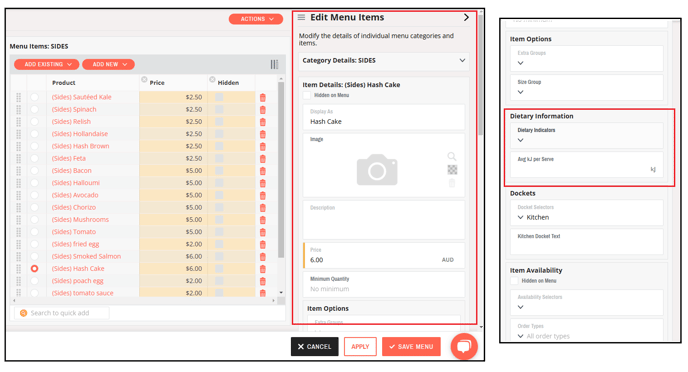This screenshot has width=688, height=372.
Task: Click the Description text area
Action: 383,220
